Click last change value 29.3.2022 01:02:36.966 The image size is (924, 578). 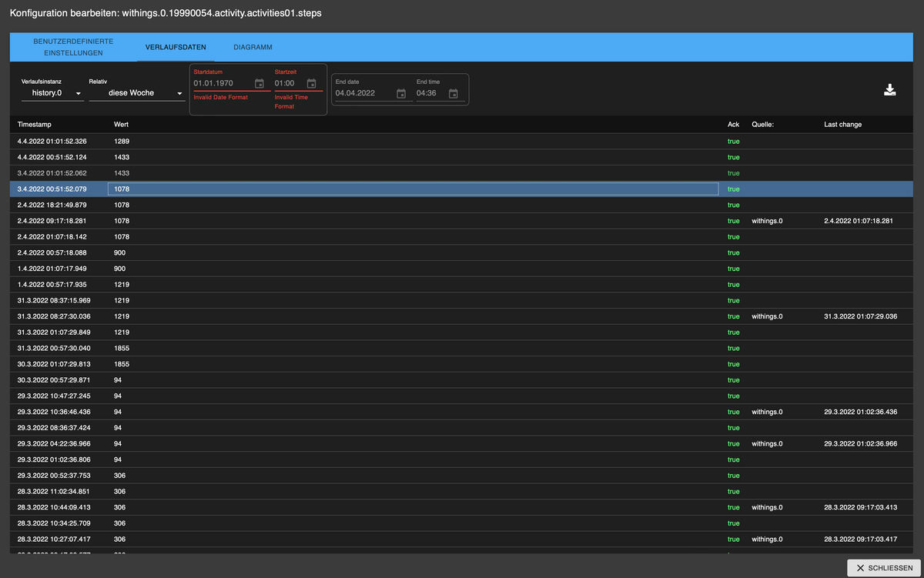(x=860, y=443)
